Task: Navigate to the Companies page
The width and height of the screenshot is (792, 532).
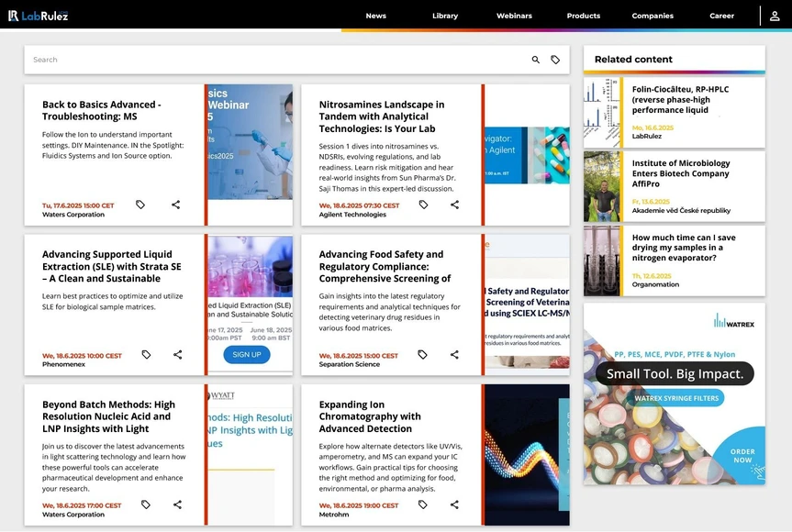Action: pyautogui.click(x=653, y=16)
